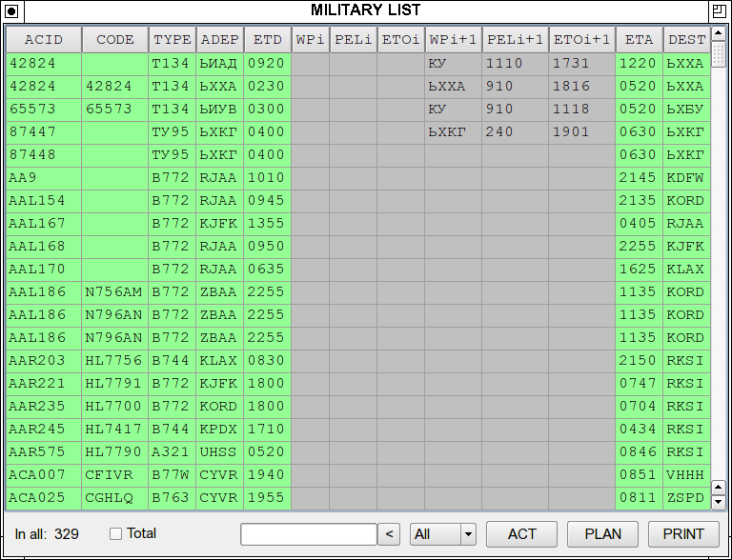Click the < button next to search field
732x560 pixels.
pyautogui.click(x=389, y=534)
